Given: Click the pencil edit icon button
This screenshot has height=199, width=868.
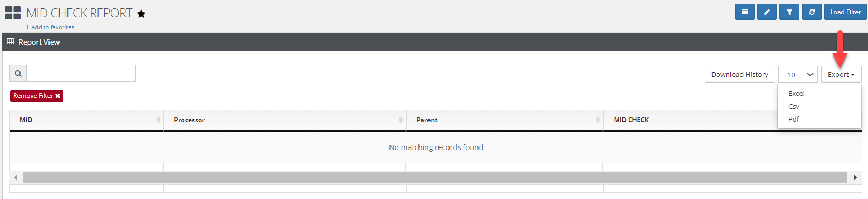Looking at the screenshot, I should pyautogui.click(x=767, y=12).
